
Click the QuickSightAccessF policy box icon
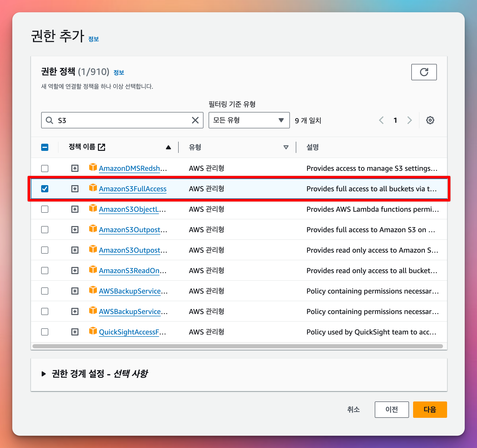tap(93, 331)
